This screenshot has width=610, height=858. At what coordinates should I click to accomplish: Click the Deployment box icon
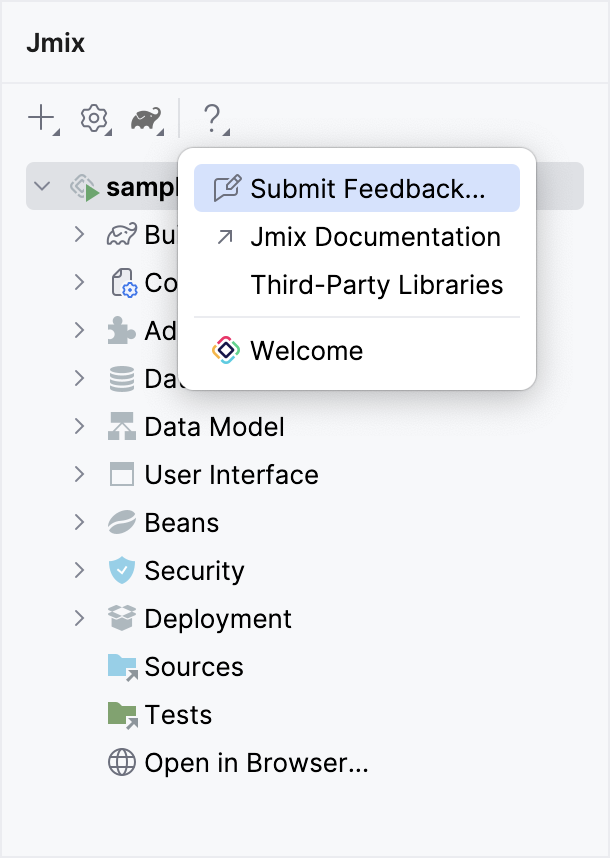tap(121, 619)
